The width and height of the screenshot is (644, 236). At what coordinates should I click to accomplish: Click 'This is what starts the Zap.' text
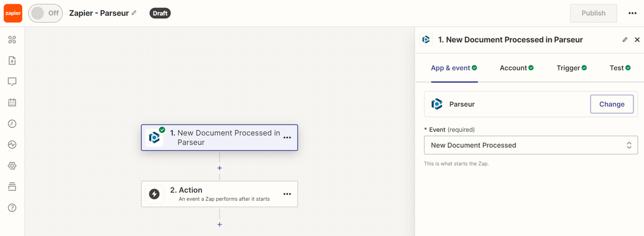tap(457, 163)
